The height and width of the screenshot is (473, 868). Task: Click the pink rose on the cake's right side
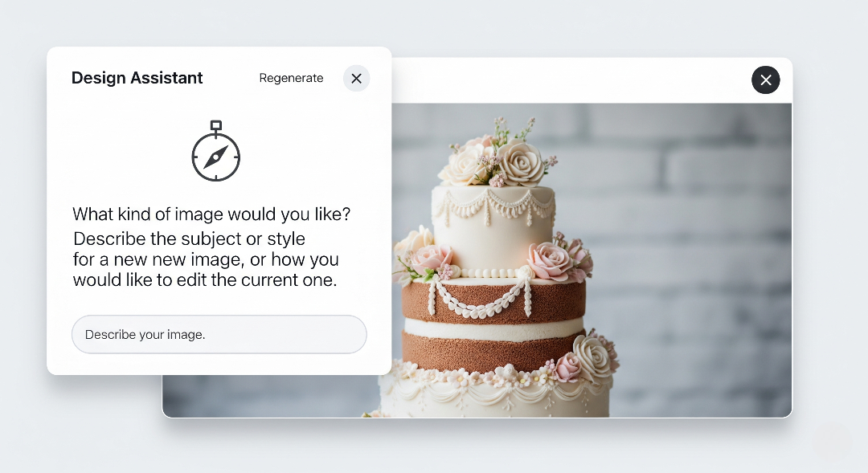(551, 260)
